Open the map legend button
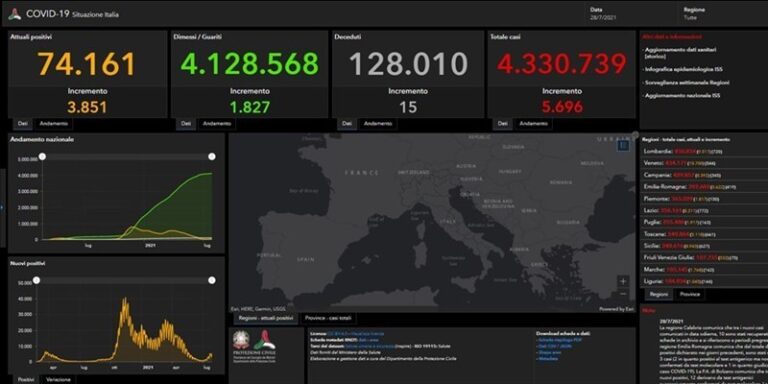 pos(623,145)
